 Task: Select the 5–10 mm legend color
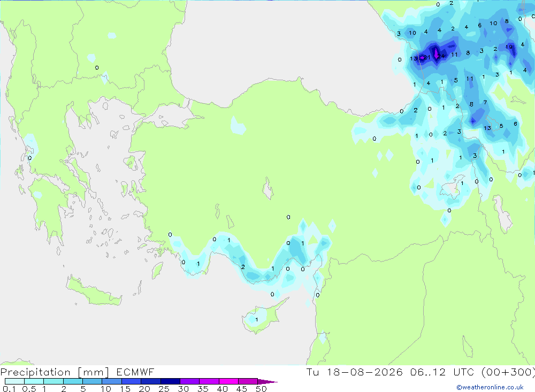[93, 381]
